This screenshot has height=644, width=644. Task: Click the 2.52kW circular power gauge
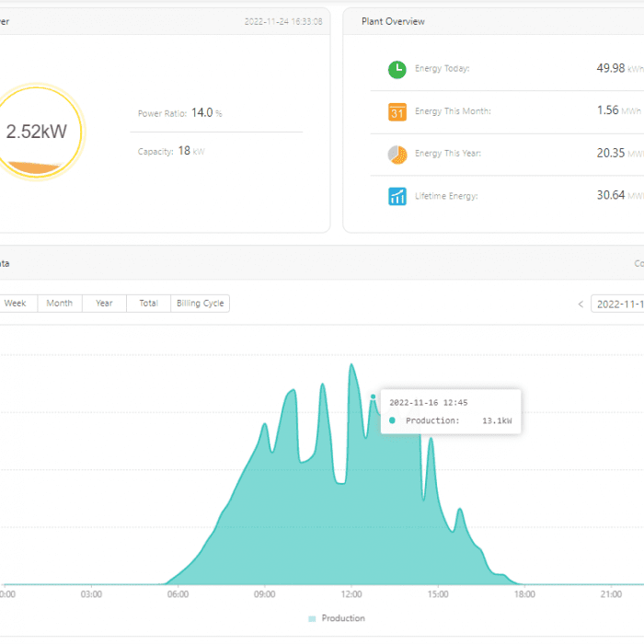37,132
